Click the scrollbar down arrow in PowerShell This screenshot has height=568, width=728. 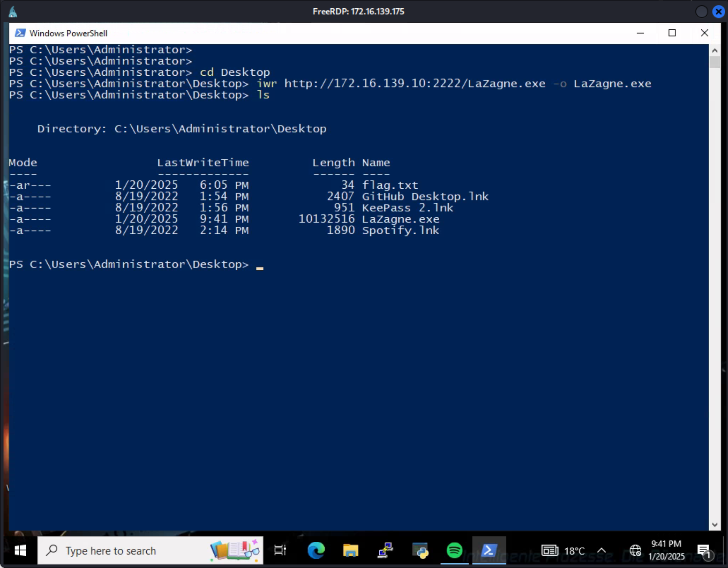tap(714, 525)
